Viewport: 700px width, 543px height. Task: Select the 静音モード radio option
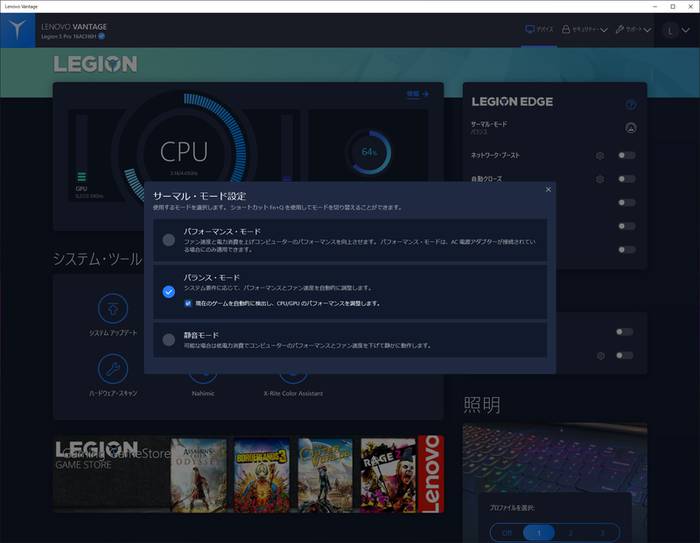pyautogui.click(x=168, y=340)
